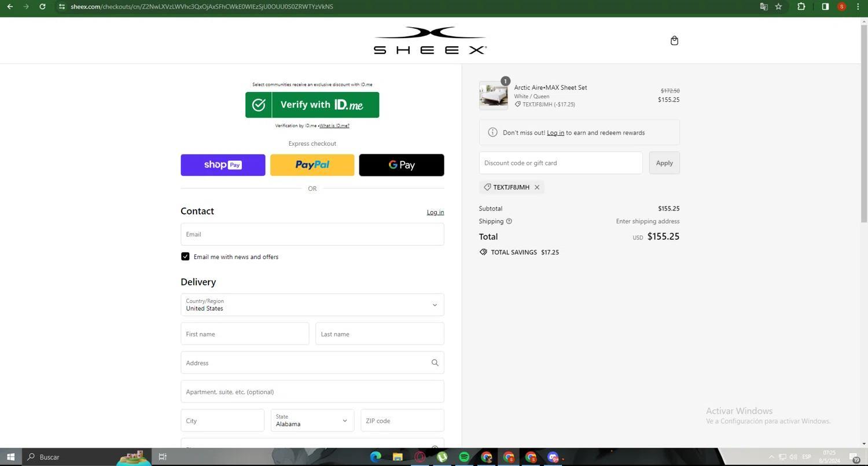This screenshot has height=466, width=868.
Task: Open the shopping bag cart icon
Action: tap(674, 40)
